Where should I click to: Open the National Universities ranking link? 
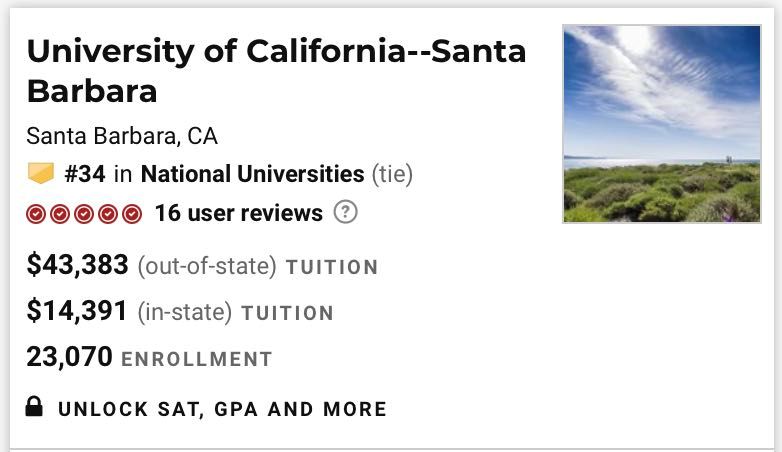252,174
